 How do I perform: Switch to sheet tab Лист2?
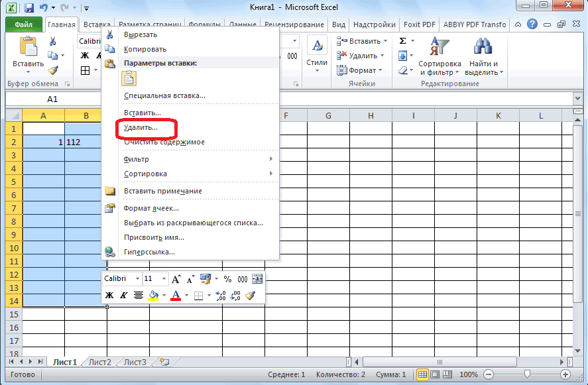[x=100, y=362]
